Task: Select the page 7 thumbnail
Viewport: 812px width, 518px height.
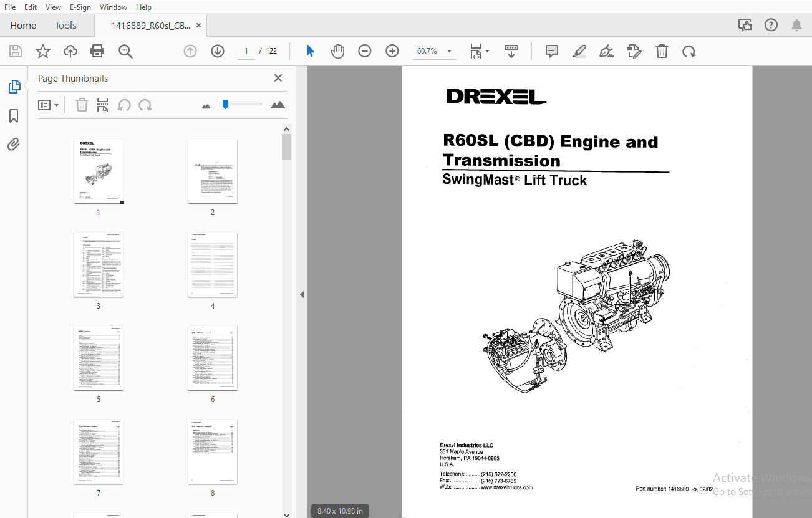Action: pyautogui.click(x=99, y=452)
